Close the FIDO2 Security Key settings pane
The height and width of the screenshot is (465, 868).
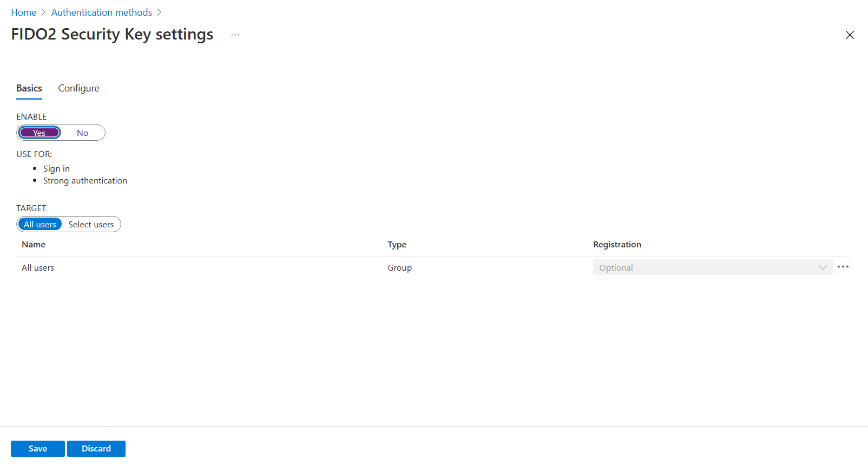pos(850,35)
